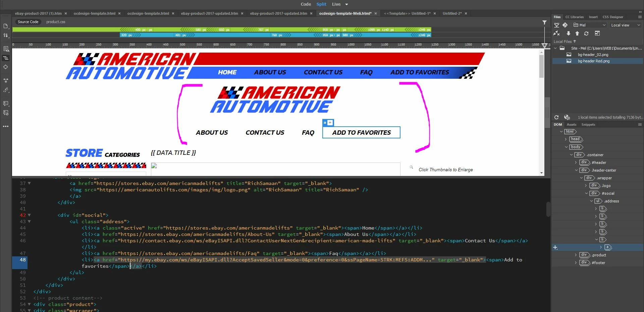
Task: Click the Synchronize icon in Files toolbar
Action: tap(586, 34)
